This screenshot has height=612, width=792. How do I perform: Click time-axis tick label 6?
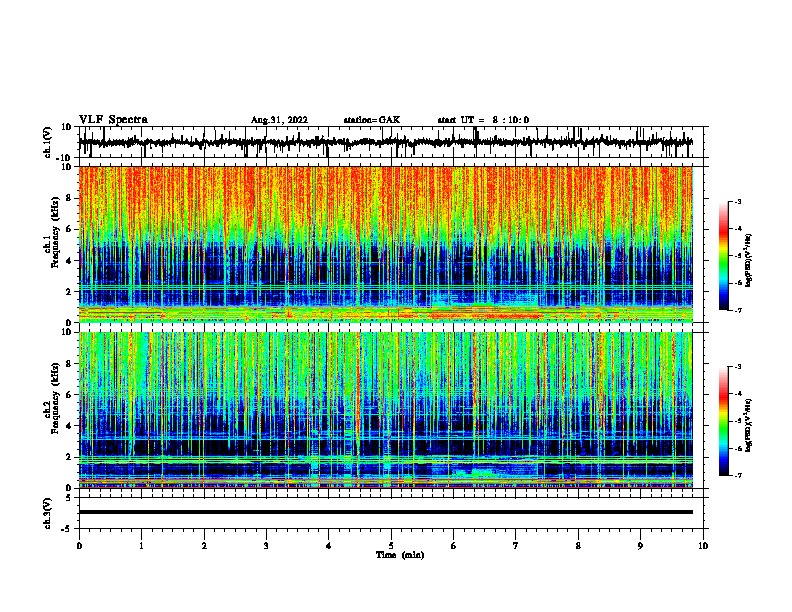point(454,546)
